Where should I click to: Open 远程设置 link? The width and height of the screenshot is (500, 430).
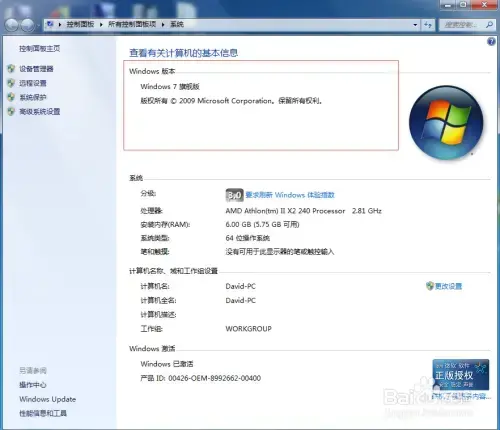click(x=33, y=83)
